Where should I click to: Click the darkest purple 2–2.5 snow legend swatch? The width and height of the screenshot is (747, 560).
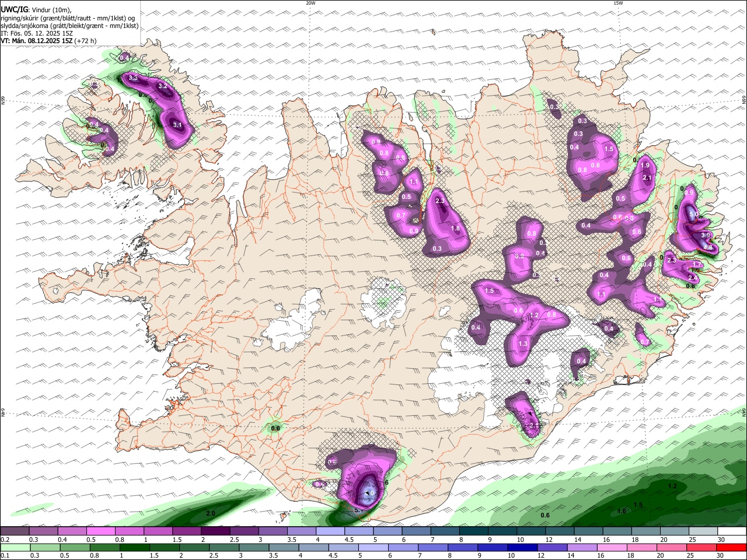215,531
